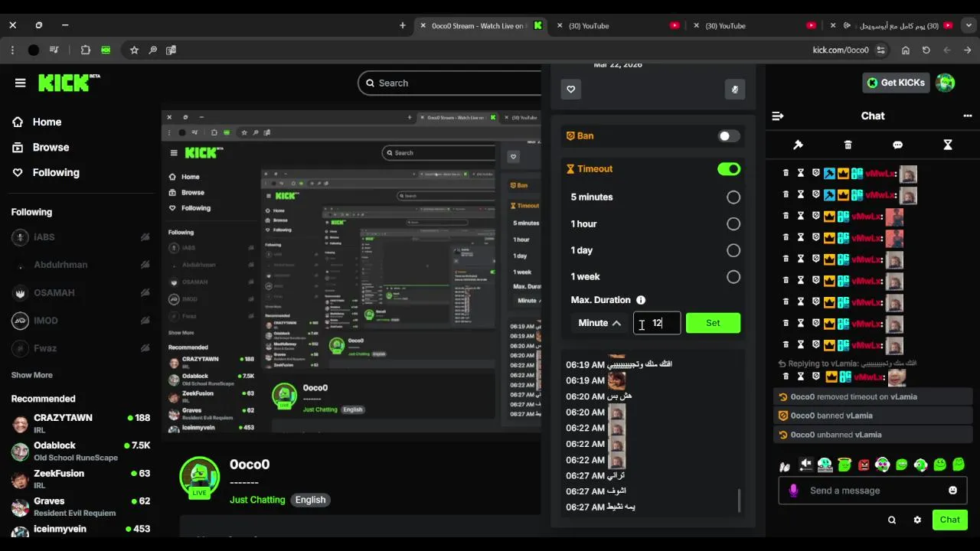Enable the Ban toggle
The width and height of the screenshot is (980, 551).
729,136
